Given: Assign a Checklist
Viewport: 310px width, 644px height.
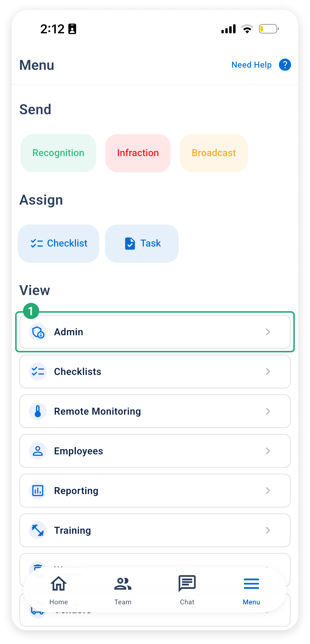Looking at the screenshot, I should pyautogui.click(x=59, y=244).
